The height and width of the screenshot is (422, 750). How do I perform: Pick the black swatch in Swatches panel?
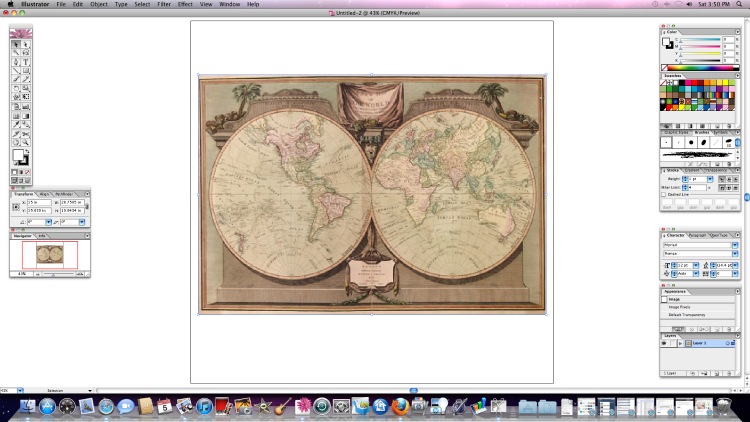point(682,83)
